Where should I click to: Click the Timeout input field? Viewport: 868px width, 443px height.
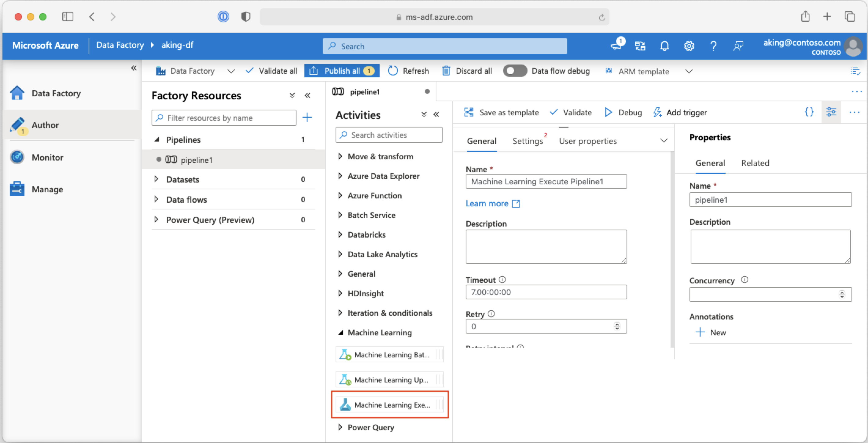[x=546, y=292]
